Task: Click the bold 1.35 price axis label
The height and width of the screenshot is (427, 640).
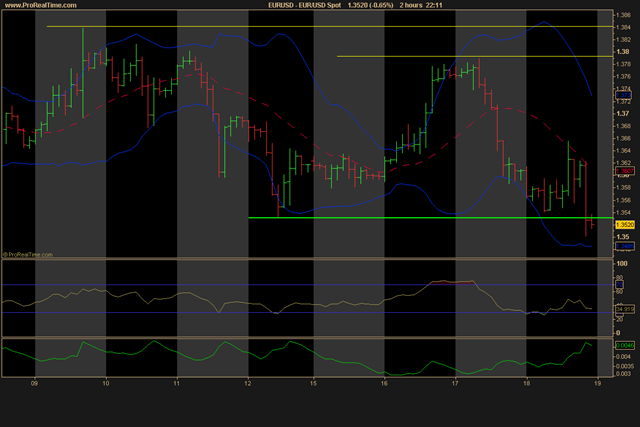Action: 622,237
